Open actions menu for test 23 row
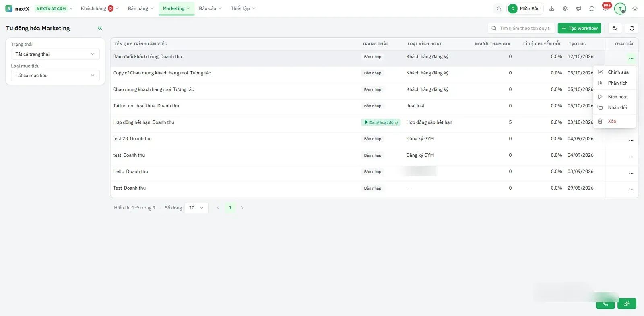 tap(631, 140)
